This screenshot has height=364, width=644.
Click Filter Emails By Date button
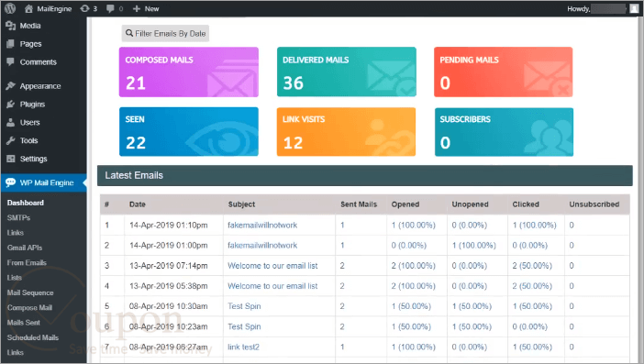click(165, 33)
